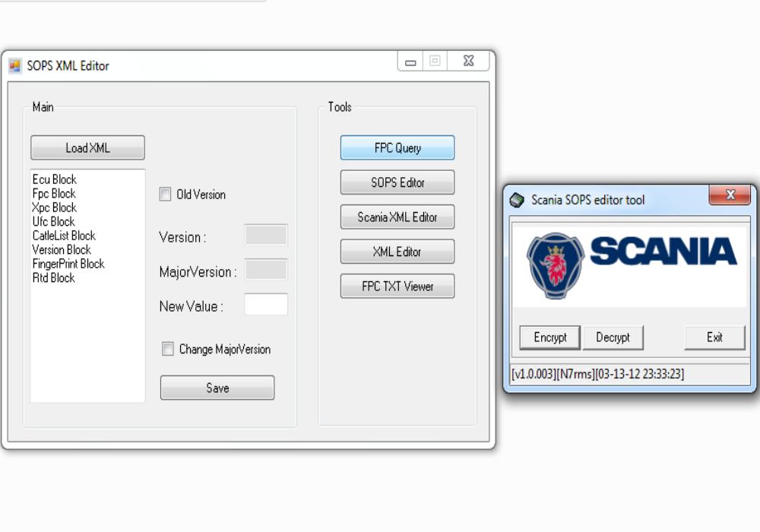Screen dimensions: 760x532
Task: Open the XML Editor tool
Action: tap(397, 252)
